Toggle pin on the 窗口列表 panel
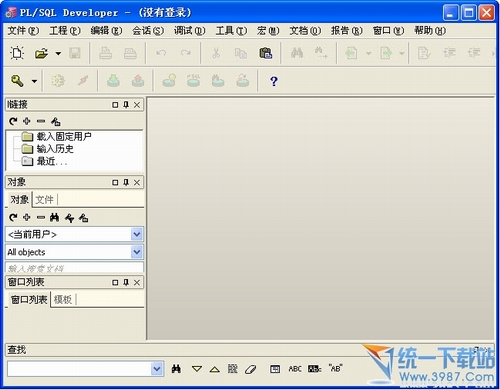This screenshot has width=500, height=390. (126, 283)
